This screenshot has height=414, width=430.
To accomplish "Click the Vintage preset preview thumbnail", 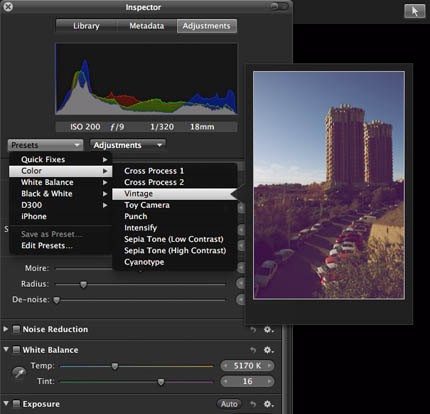I will pyautogui.click(x=329, y=185).
